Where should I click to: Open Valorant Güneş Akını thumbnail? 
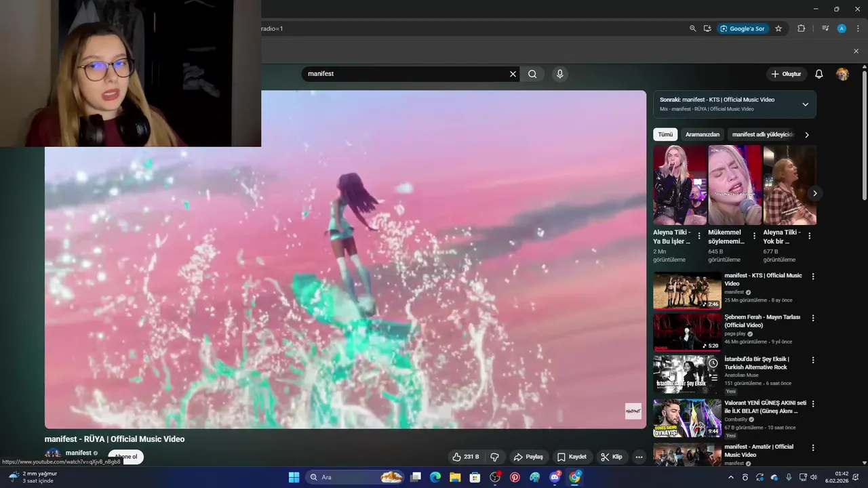pyautogui.click(x=687, y=418)
